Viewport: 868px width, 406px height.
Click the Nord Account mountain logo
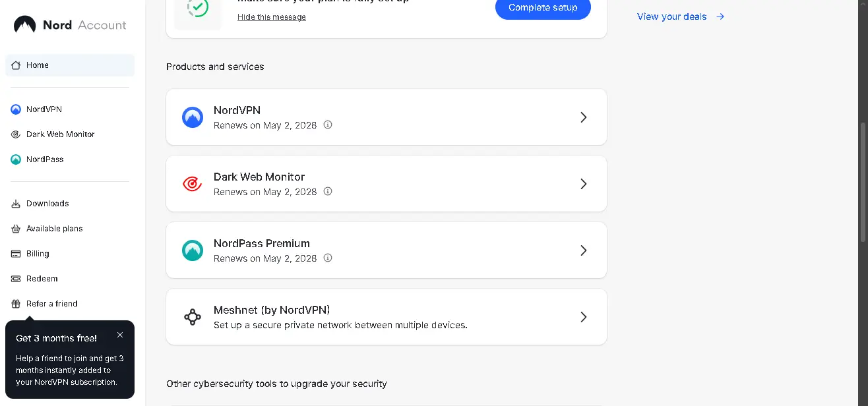(x=25, y=25)
